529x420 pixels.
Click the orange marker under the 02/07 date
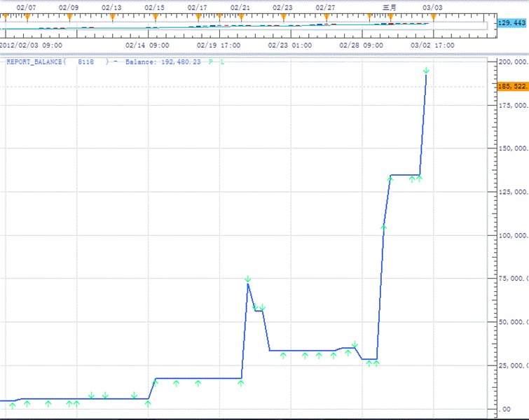(x=27, y=16)
